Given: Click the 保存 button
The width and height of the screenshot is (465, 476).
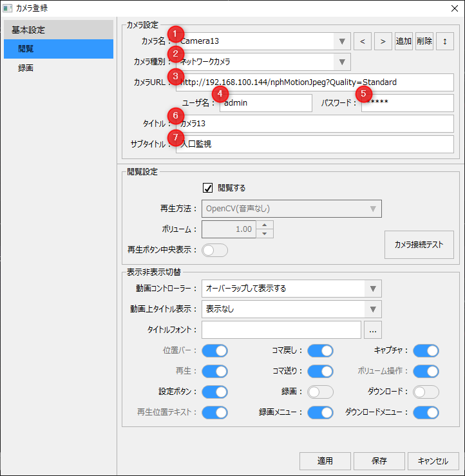Looking at the screenshot, I should [379, 461].
